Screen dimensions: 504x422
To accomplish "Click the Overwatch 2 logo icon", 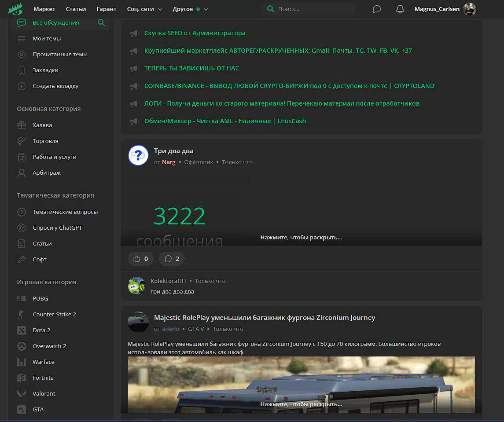I will click(x=22, y=346).
